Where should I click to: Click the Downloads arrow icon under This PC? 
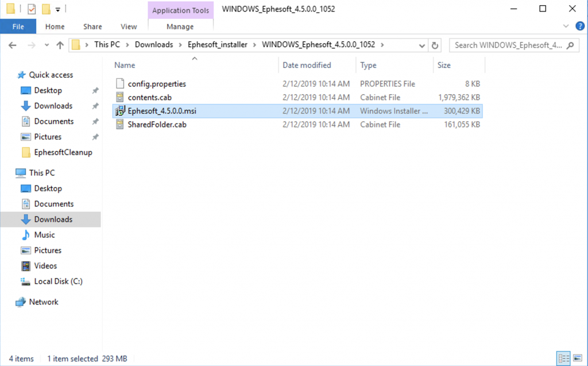tap(25, 219)
